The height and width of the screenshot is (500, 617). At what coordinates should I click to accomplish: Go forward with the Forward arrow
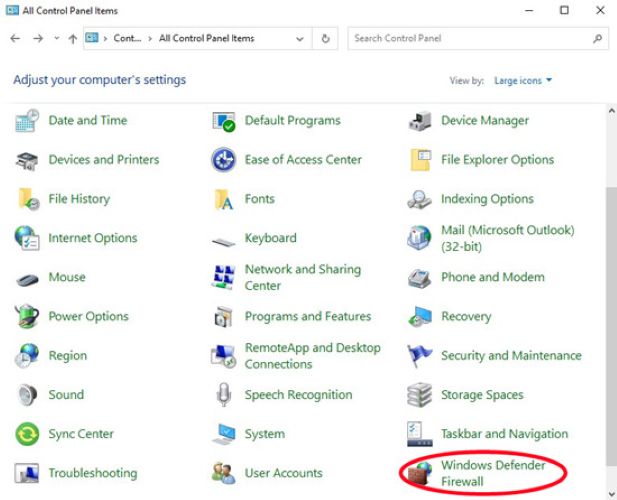click(x=38, y=38)
